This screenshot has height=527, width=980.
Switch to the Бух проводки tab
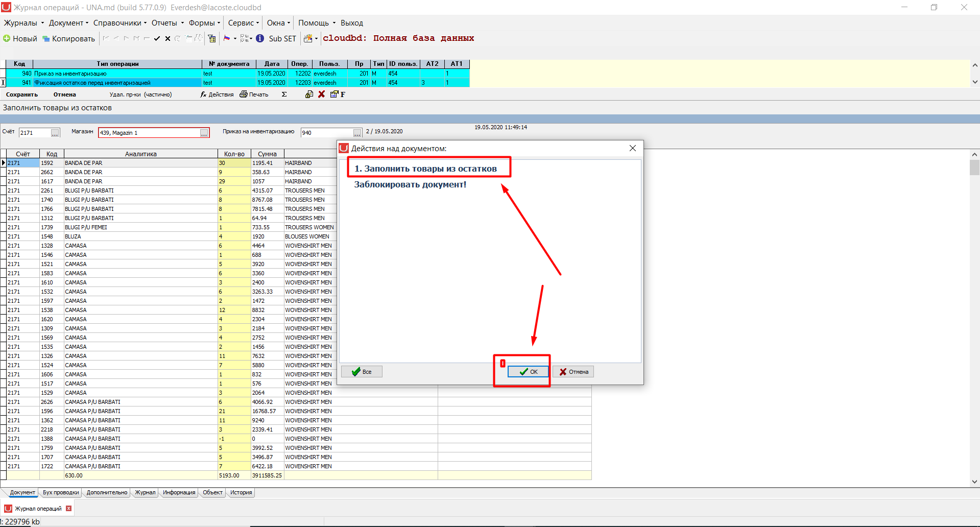[61, 492]
